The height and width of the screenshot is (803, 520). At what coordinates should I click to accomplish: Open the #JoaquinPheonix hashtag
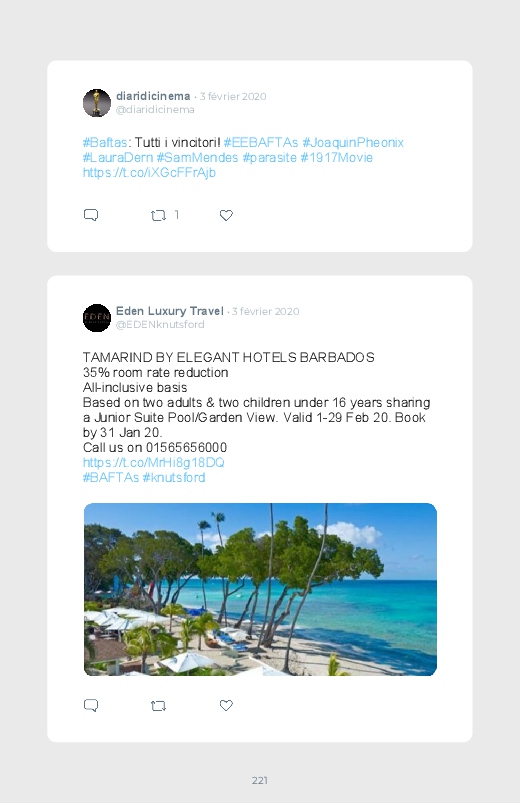[x=353, y=142]
